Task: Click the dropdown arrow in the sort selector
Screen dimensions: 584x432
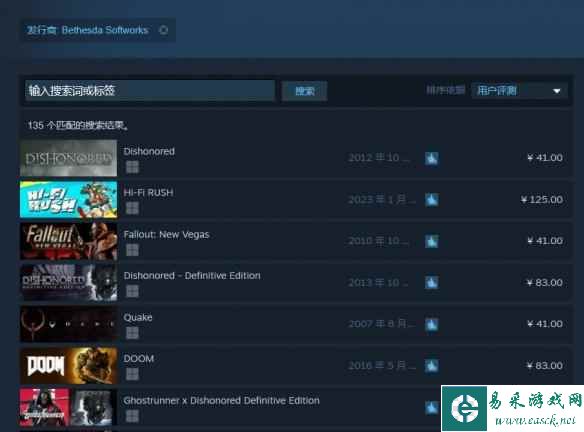Action: (557, 91)
